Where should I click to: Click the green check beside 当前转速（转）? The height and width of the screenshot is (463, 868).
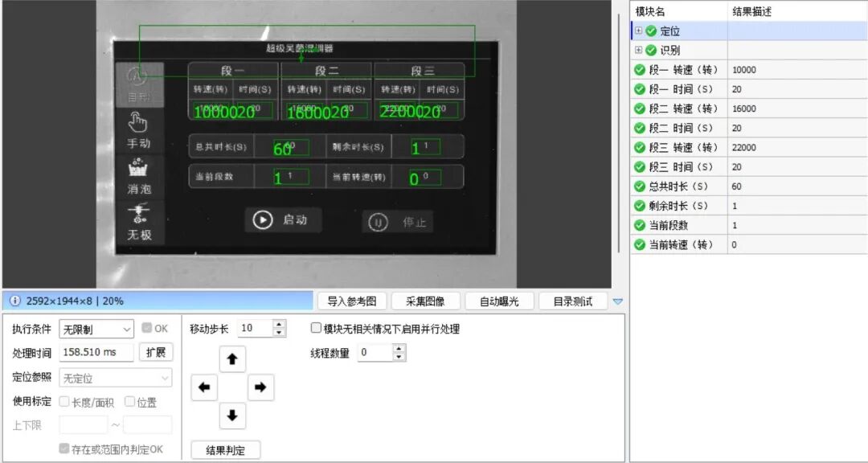640,245
